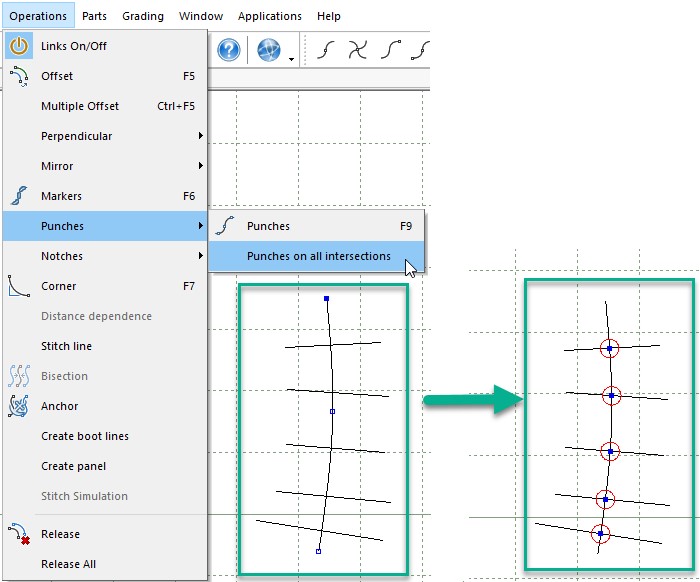Click the Corner curve icon
700x582 pixels.
(x=19, y=286)
